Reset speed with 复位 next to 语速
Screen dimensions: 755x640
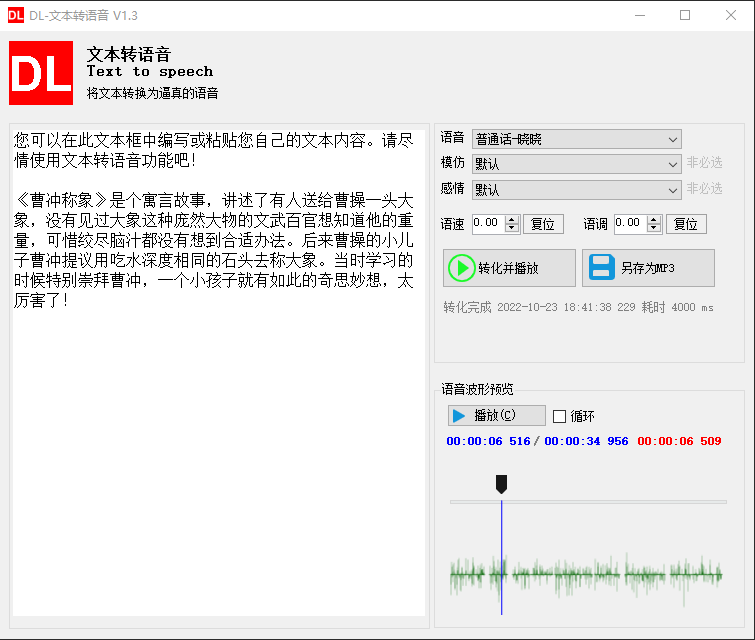tap(543, 224)
